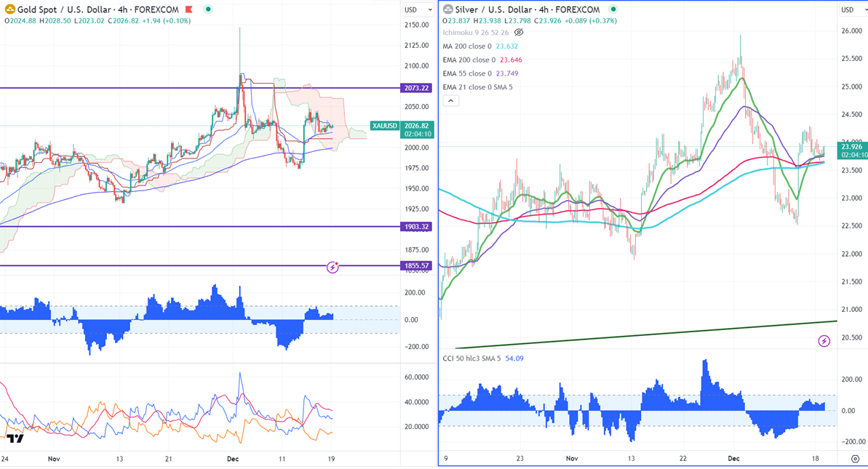Click the lightning alert icon on Gold chart
This screenshot has height=469, width=868.
pyautogui.click(x=333, y=268)
